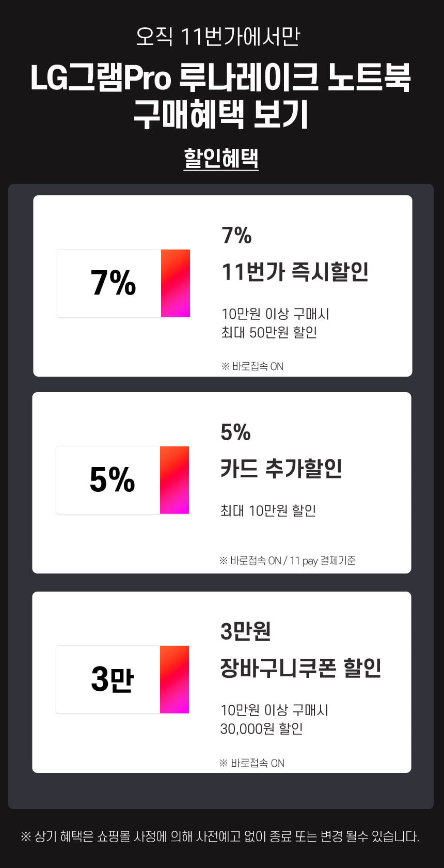This screenshot has width=444, height=868.
Task: Click the 5% coupon badge
Action: tap(122, 480)
